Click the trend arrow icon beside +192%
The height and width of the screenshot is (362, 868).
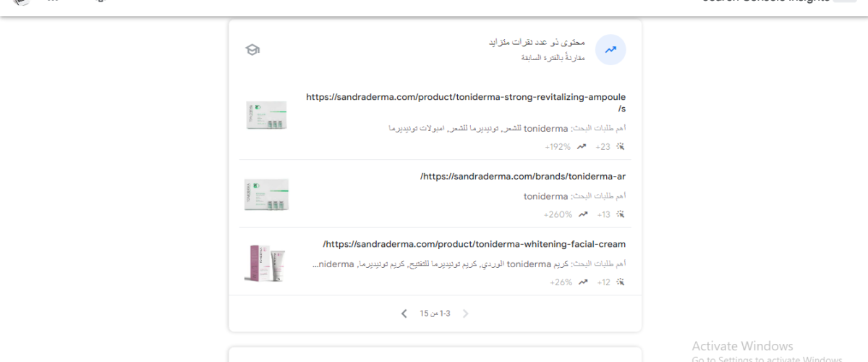pos(581,146)
